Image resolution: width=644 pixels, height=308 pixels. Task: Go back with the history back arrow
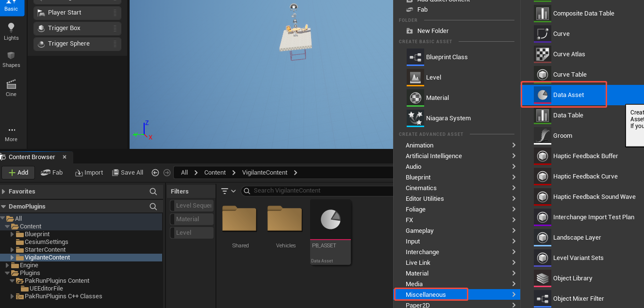155,173
